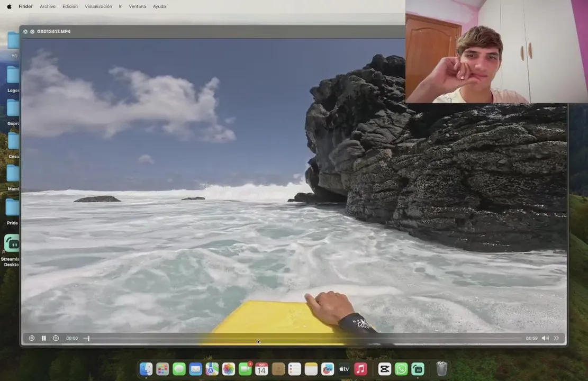The height and width of the screenshot is (381, 588).
Task: Open Launchpad from the Dock
Action: (162, 369)
